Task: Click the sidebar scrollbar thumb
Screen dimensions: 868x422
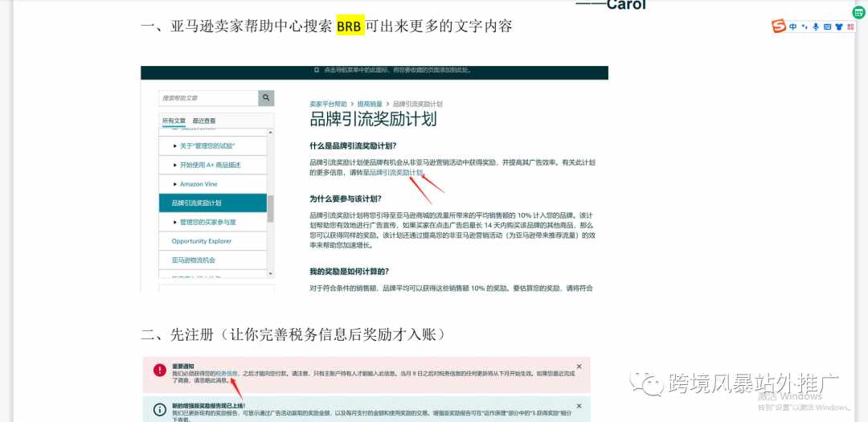Action: pos(271,208)
